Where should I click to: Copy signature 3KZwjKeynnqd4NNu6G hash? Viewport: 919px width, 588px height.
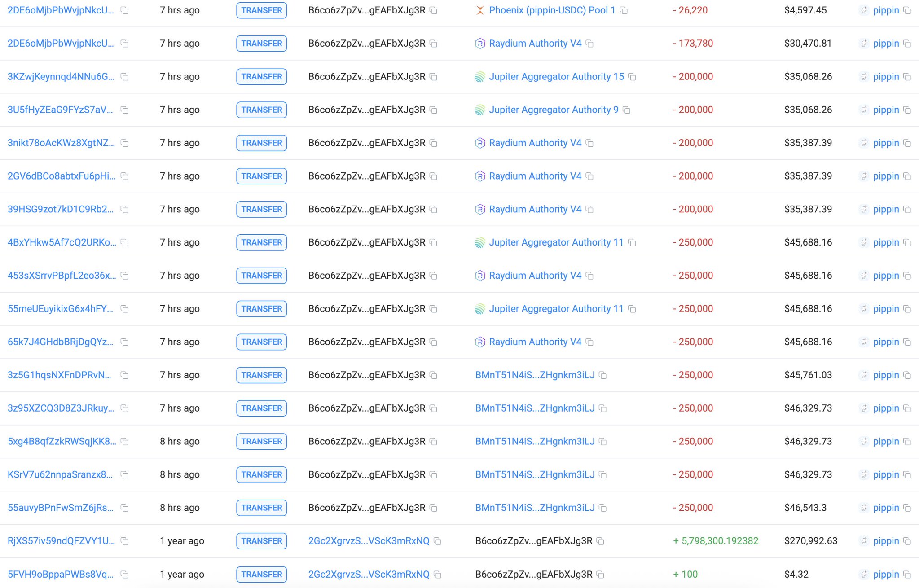coord(125,77)
